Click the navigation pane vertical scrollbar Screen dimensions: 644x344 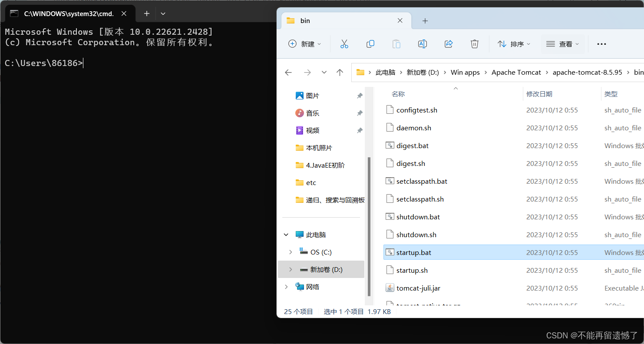click(370, 226)
